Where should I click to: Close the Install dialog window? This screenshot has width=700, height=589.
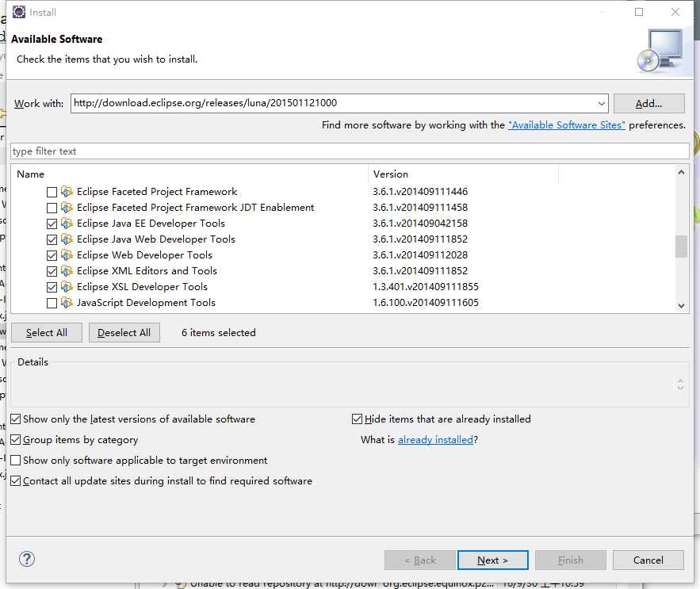[675, 12]
